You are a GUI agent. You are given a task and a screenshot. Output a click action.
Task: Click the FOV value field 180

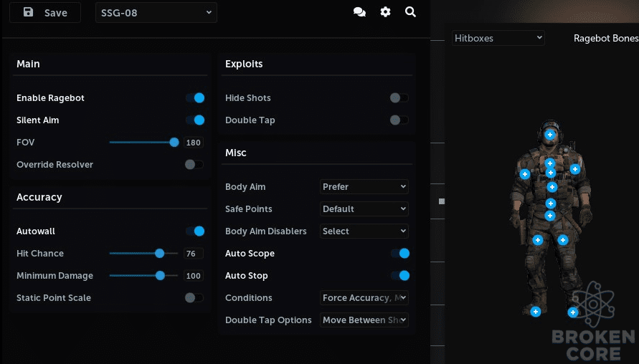tap(193, 143)
